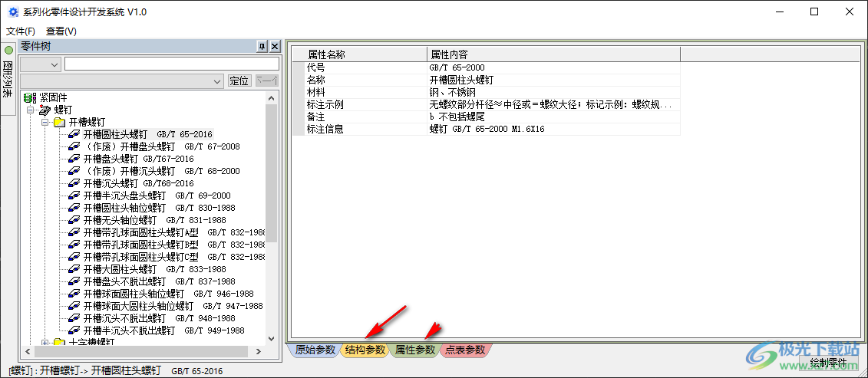Click the part icon beside (作废)开槽沉头螺钉
Image resolution: width=868 pixels, height=378 pixels.
(74, 171)
